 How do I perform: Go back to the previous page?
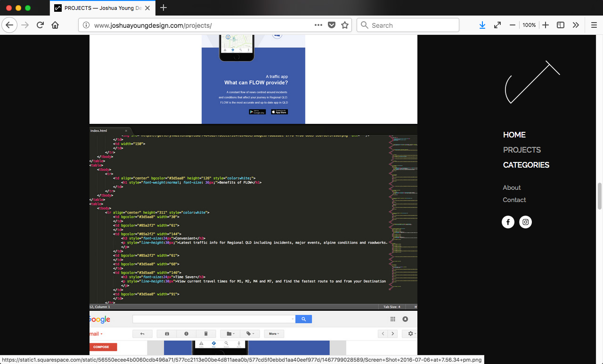coord(9,25)
